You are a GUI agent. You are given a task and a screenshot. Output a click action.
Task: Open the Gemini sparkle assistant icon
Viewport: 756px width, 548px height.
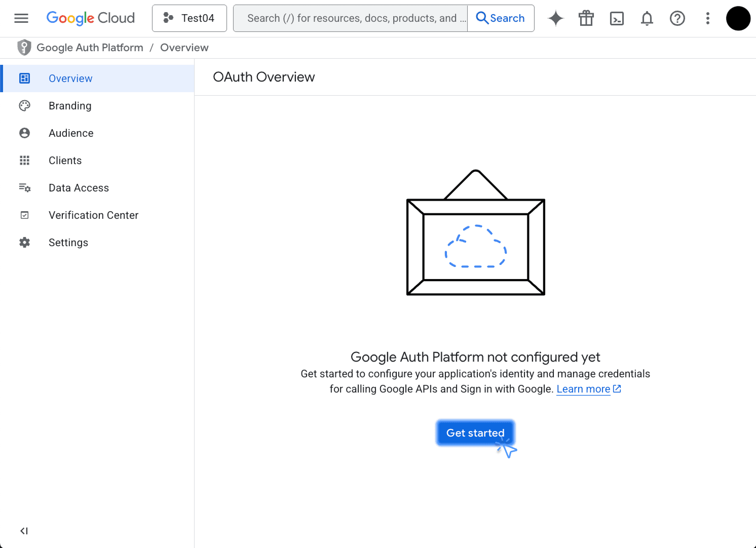556,18
